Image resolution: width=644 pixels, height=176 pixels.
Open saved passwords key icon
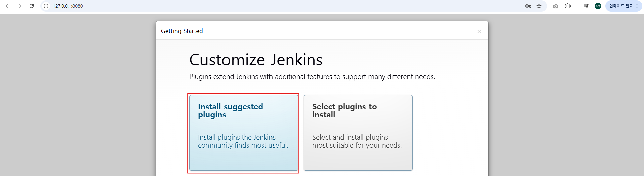[x=528, y=6]
